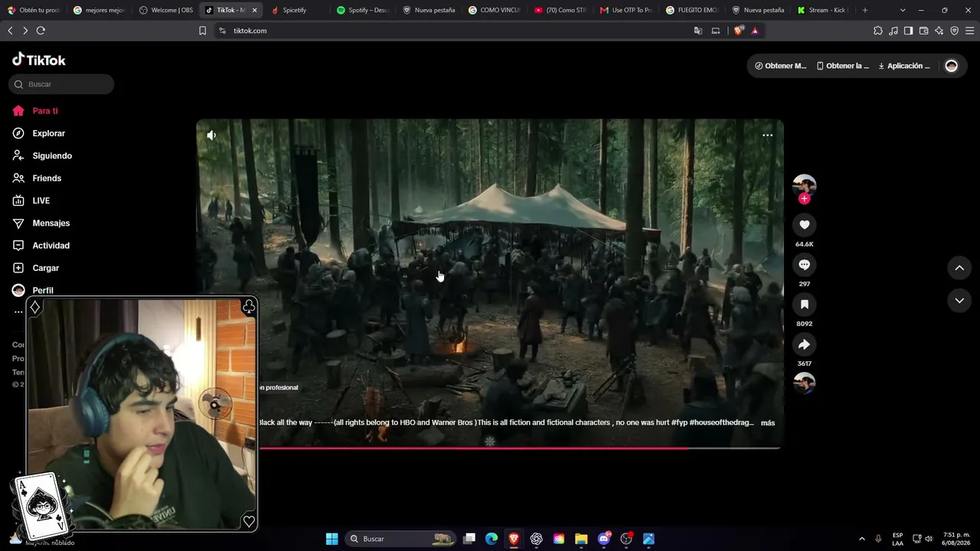Toggle the taskbar microphone icon
Viewport: 980px width, 551px height.
point(878,539)
